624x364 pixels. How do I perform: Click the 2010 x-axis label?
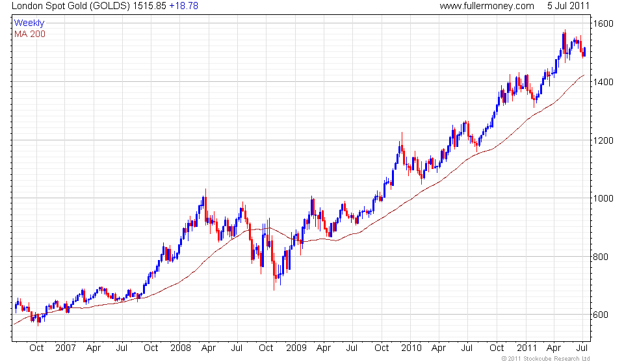tap(411, 348)
